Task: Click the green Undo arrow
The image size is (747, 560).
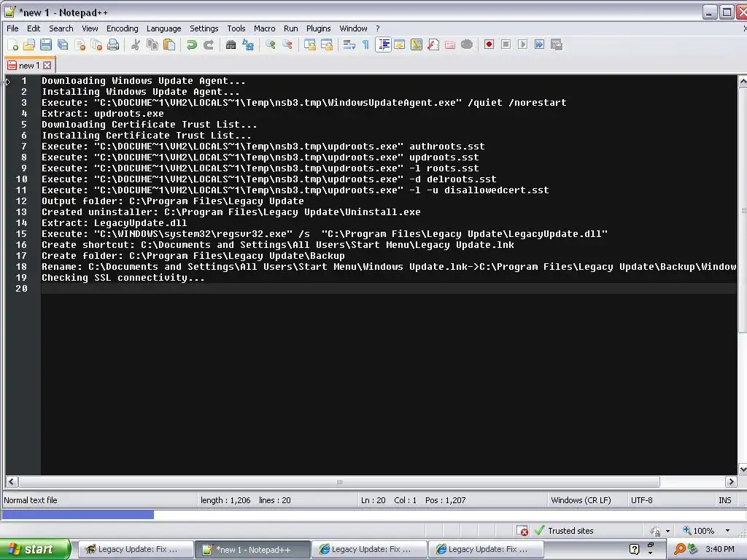Action: [x=192, y=44]
